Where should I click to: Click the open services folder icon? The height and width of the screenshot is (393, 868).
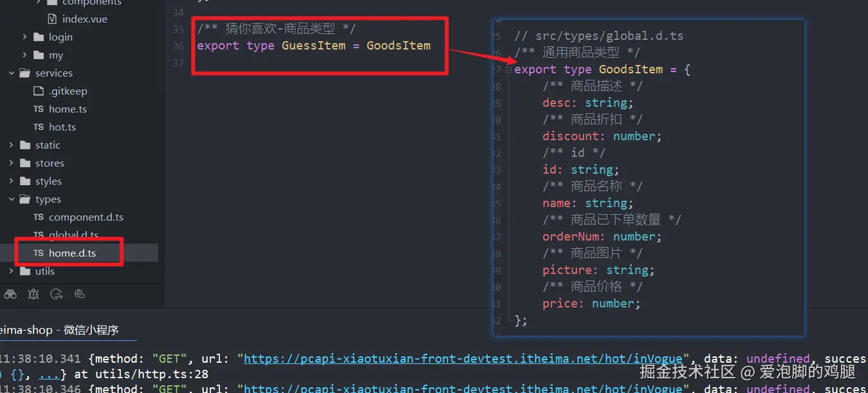pyautogui.click(x=25, y=73)
